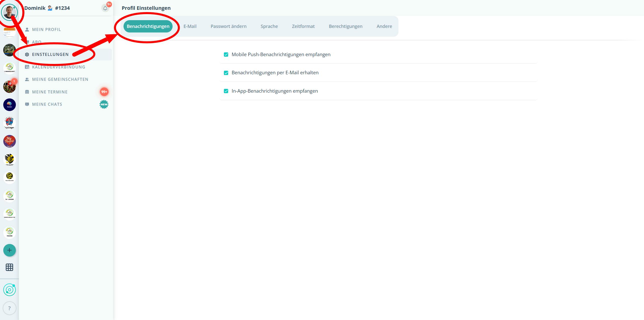Click the teal circular logo at sidebar bottom

pos(9,290)
